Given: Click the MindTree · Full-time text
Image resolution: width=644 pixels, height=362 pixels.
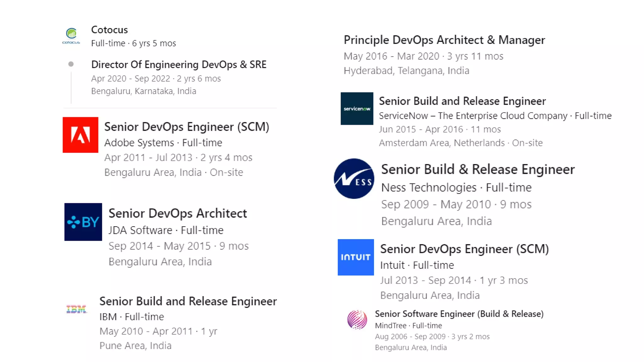Looking at the screenshot, I should (x=408, y=326).
